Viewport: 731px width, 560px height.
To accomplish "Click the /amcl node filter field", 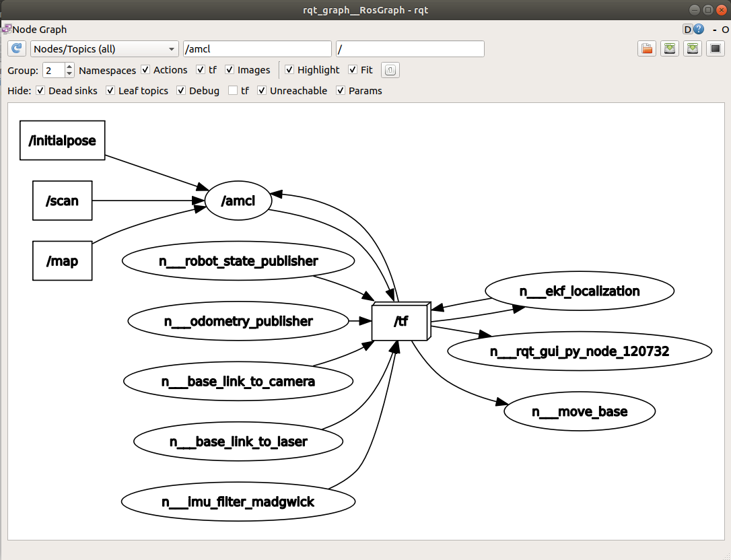I will tap(257, 49).
